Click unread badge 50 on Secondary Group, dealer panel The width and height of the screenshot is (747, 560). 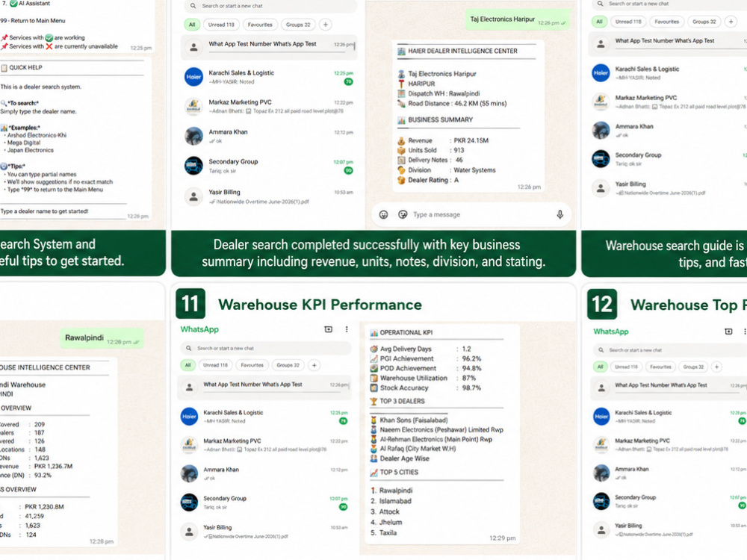[x=349, y=170]
